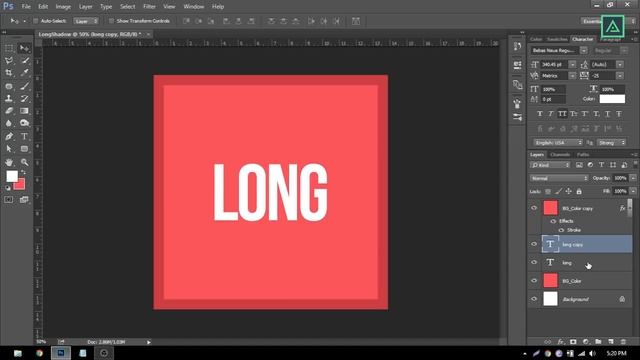Open the layer blend mode Normal dropdown

[x=559, y=178]
